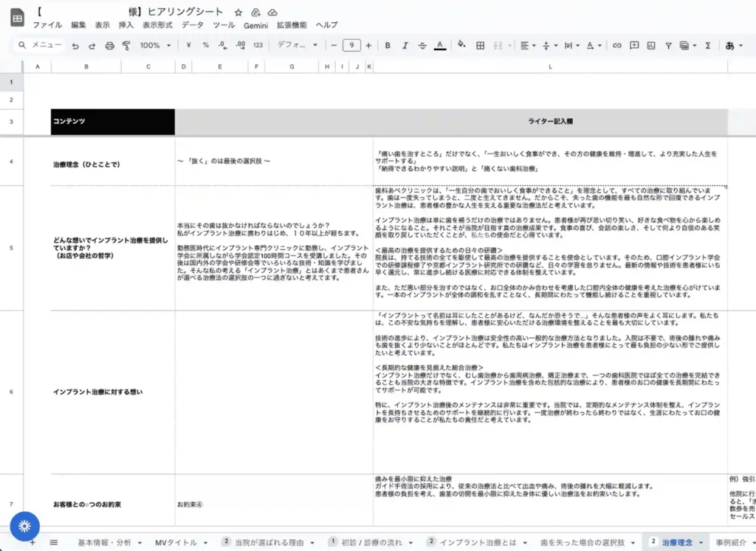Viewport: 756px width, 551px height.
Task: Open the input tools あ button
Action: (730, 45)
